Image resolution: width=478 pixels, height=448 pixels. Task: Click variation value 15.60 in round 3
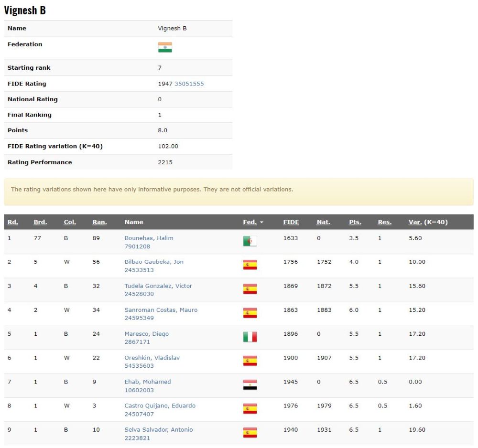(x=417, y=286)
